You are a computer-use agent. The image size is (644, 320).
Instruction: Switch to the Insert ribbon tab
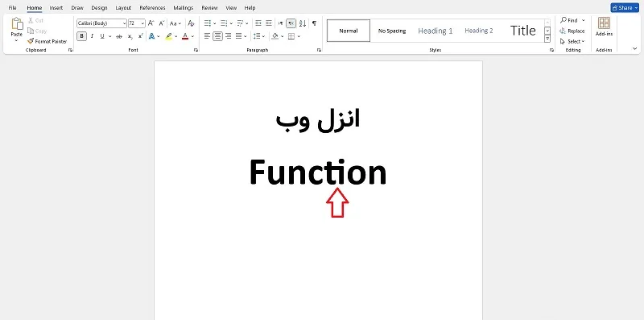pos(56,8)
